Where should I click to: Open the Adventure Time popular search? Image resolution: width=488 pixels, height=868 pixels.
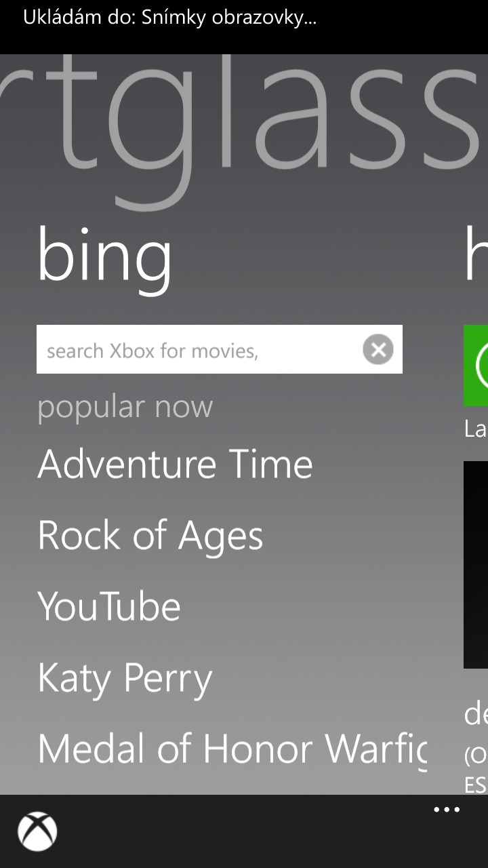tap(176, 464)
